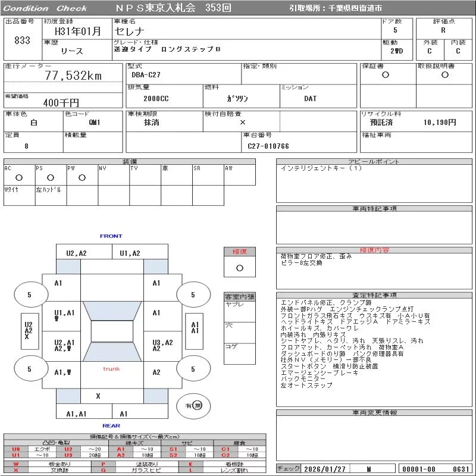The height and width of the screenshot is (476, 476).
Task: Expand the アピールポイント section header
Action: point(375,162)
